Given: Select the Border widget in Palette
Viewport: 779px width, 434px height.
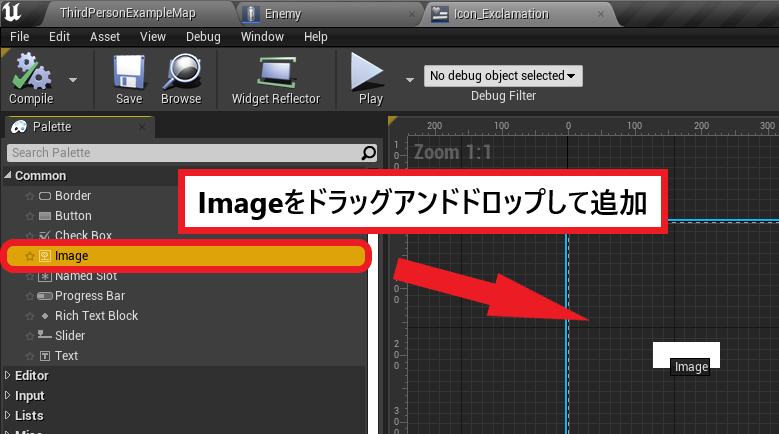Looking at the screenshot, I should (73, 196).
